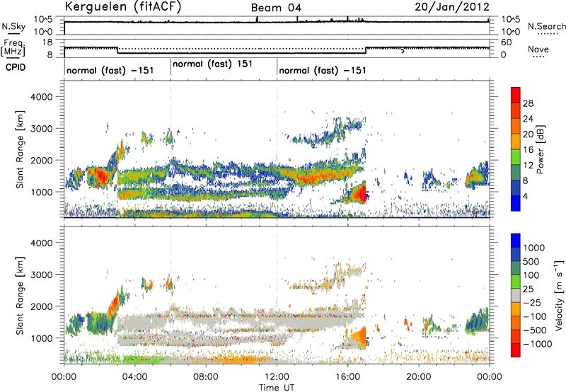Click the "N.Search" legend label
The width and height of the screenshot is (566, 392).
(x=546, y=26)
